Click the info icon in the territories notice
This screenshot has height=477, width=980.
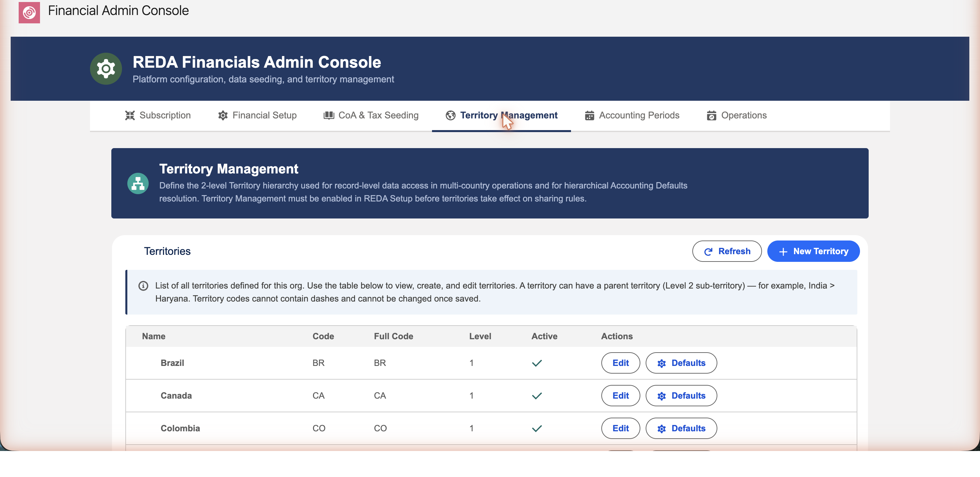tap(143, 286)
